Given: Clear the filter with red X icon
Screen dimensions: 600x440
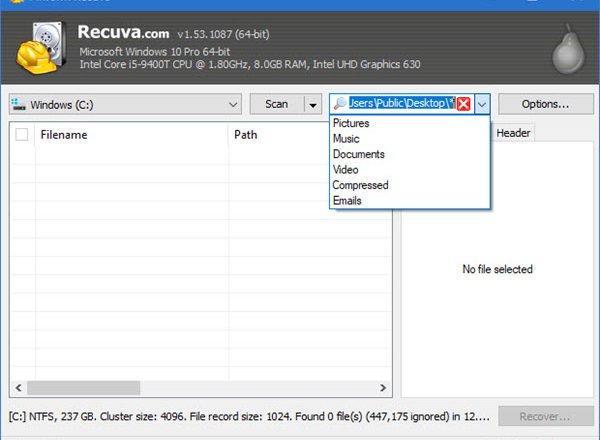Looking at the screenshot, I should click(x=464, y=104).
